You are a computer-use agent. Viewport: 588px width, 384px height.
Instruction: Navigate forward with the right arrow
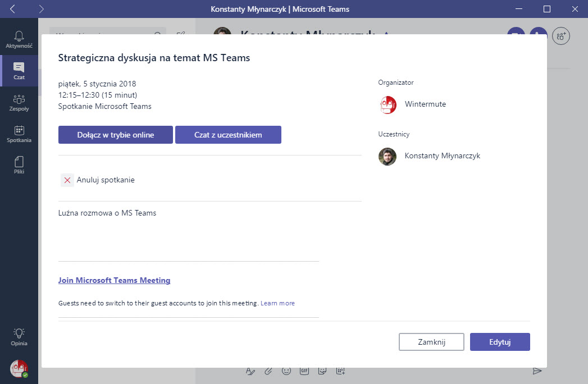pos(41,9)
